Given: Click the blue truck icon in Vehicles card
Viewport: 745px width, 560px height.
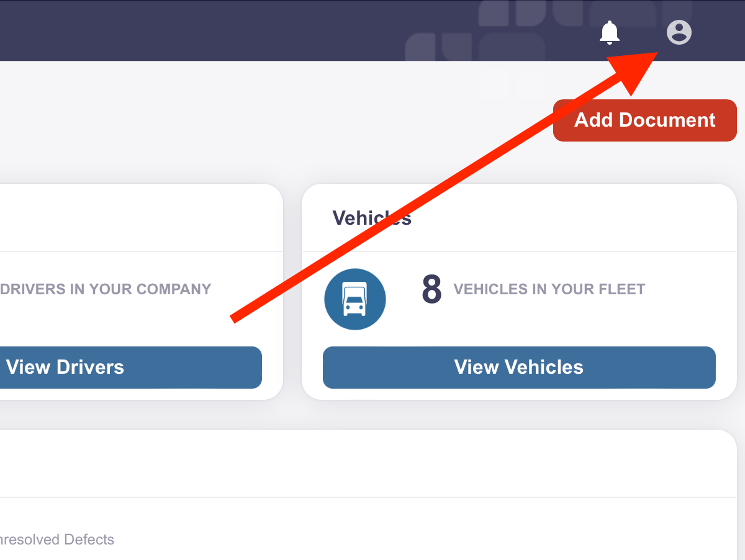Looking at the screenshot, I should (355, 299).
